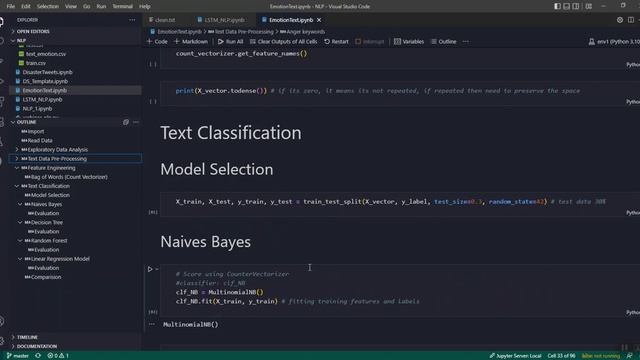Screen dimensions: 640x360
Task: Show the notebook Outline
Action: (x=444, y=42)
